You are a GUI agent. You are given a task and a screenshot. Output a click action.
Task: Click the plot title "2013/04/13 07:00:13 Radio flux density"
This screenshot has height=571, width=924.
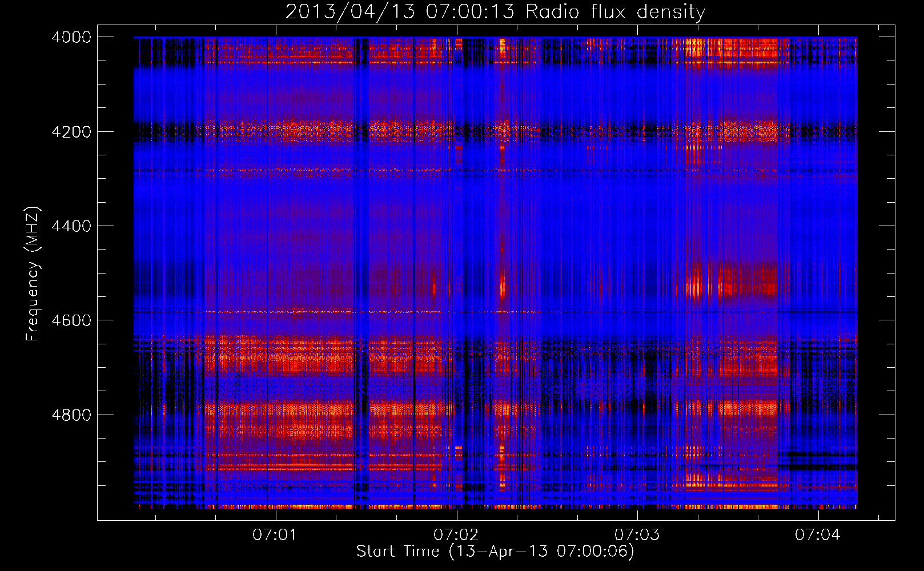point(495,11)
